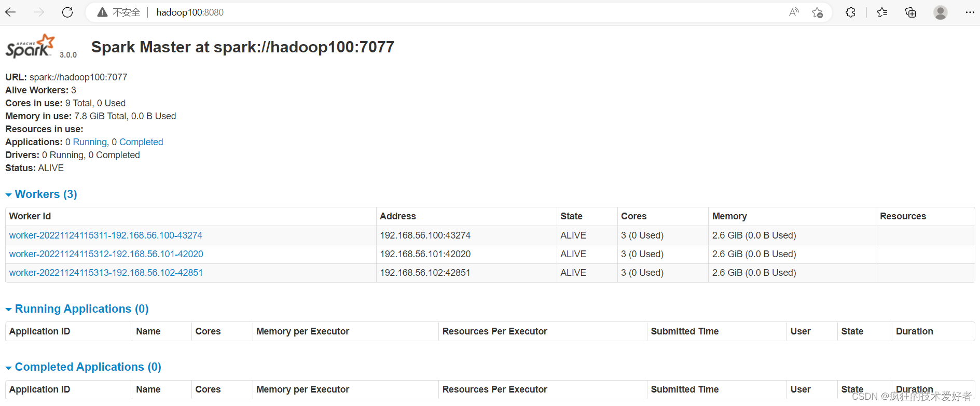Open worker link for 192.168.56.102-42851
Screen dimensions: 980x406
[x=106, y=273]
